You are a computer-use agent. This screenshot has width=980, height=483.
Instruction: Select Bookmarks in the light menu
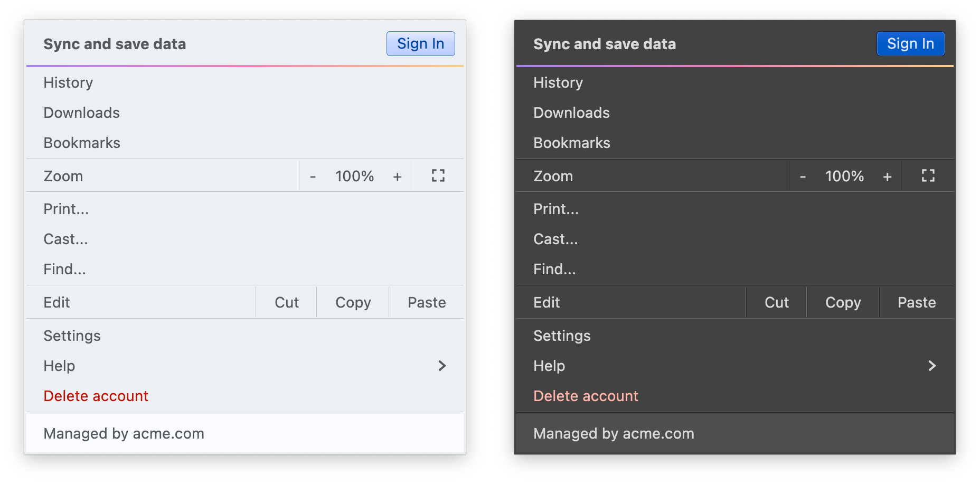pyautogui.click(x=82, y=143)
